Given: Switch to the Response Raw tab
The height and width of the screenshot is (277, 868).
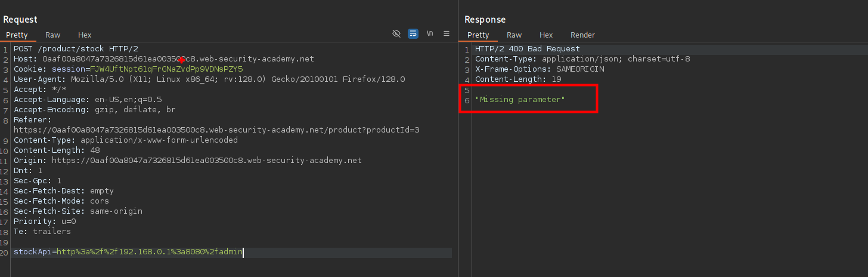Looking at the screenshot, I should (x=514, y=35).
